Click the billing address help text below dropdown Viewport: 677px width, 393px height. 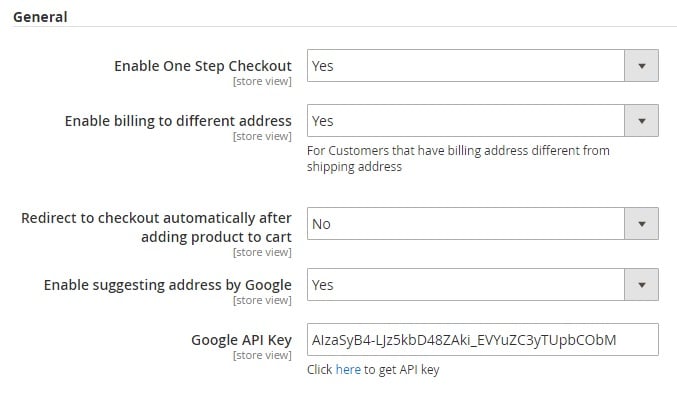458,158
